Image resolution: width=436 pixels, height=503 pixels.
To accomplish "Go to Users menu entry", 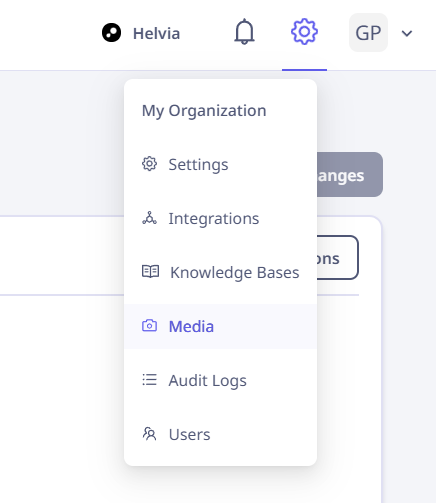I will pyautogui.click(x=220, y=434).
